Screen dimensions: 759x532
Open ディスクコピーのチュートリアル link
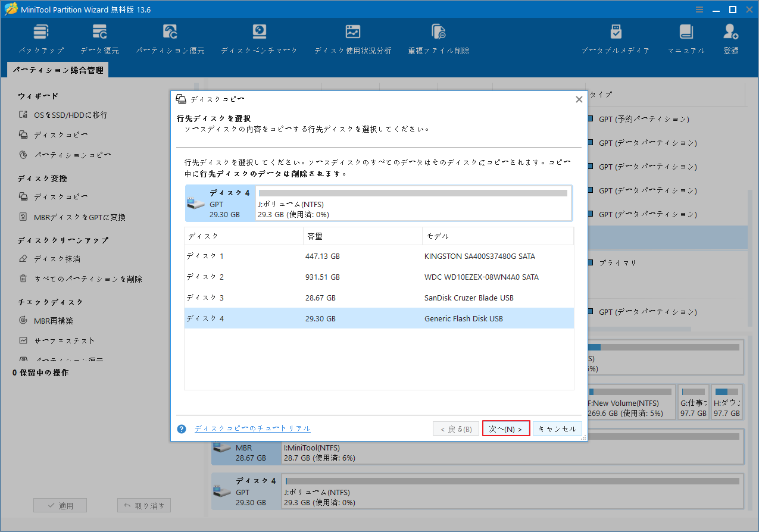point(252,428)
